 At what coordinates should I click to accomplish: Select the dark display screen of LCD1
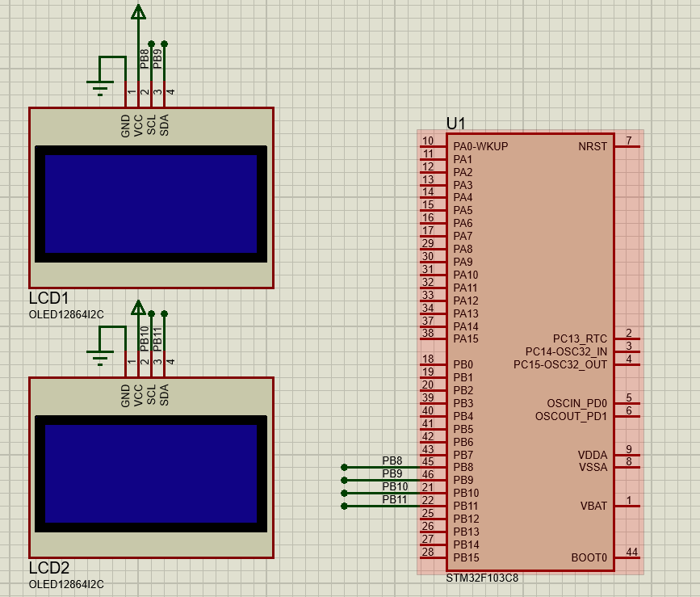click(x=150, y=202)
